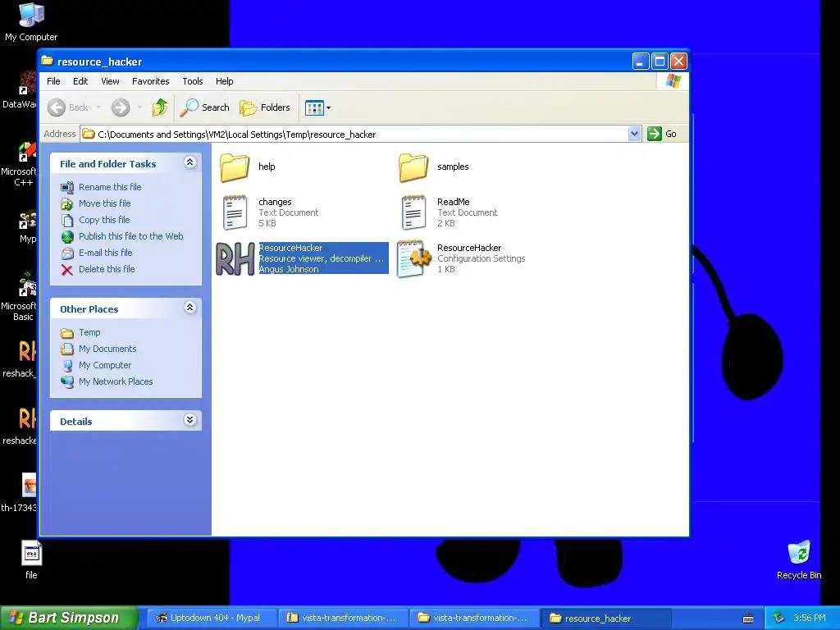Select the Microsoft C++ desktop icon

pyautogui.click(x=20, y=164)
